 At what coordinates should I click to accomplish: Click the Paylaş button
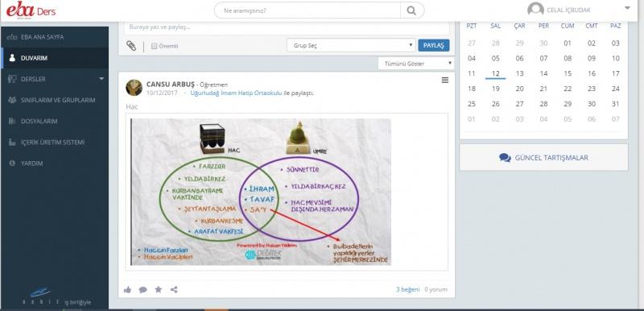[x=434, y=45]
